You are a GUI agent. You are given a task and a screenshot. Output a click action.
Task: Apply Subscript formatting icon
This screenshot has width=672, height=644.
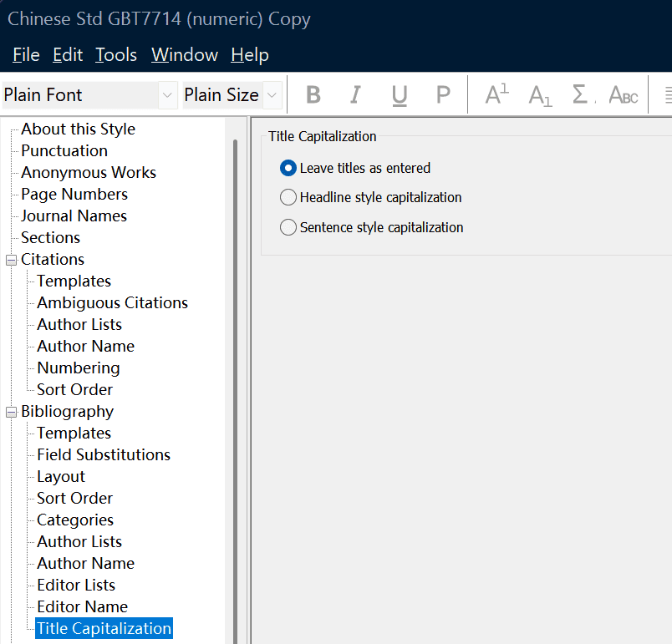[540, 95]
